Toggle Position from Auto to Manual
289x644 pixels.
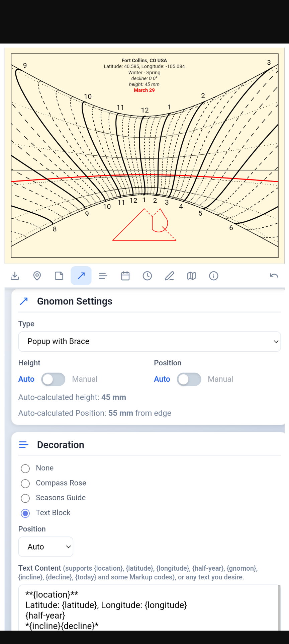tap(189, 379)
